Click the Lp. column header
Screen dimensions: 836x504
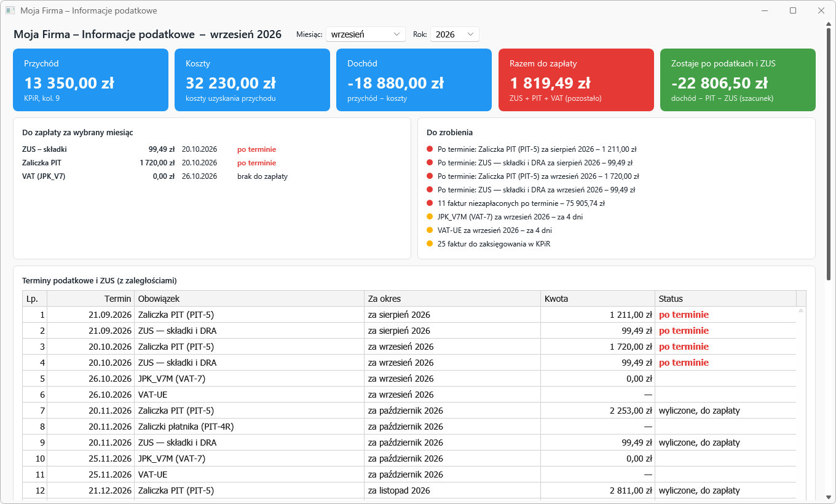34,299
